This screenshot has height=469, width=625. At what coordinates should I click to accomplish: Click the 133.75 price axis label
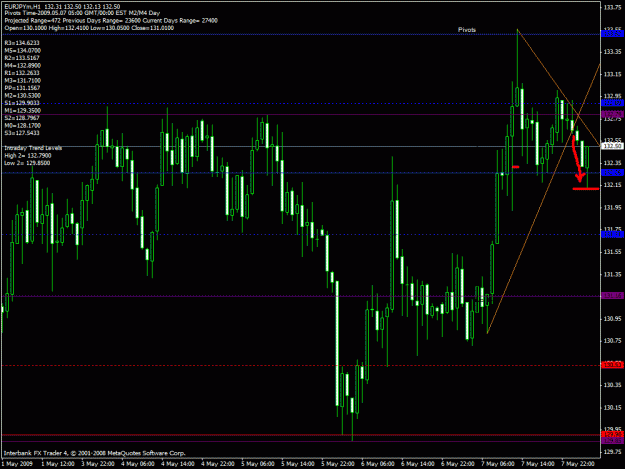coord(613,7)
